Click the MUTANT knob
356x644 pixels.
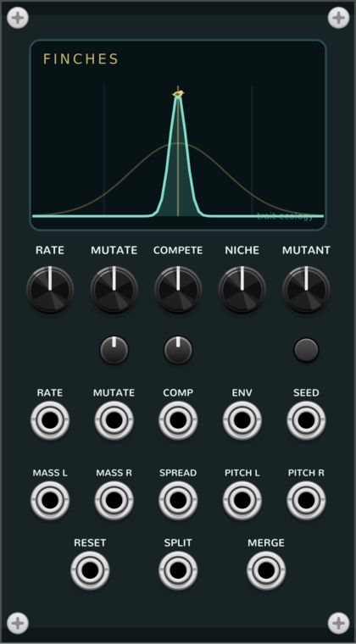pyautogui.click(x=306, y=290)
